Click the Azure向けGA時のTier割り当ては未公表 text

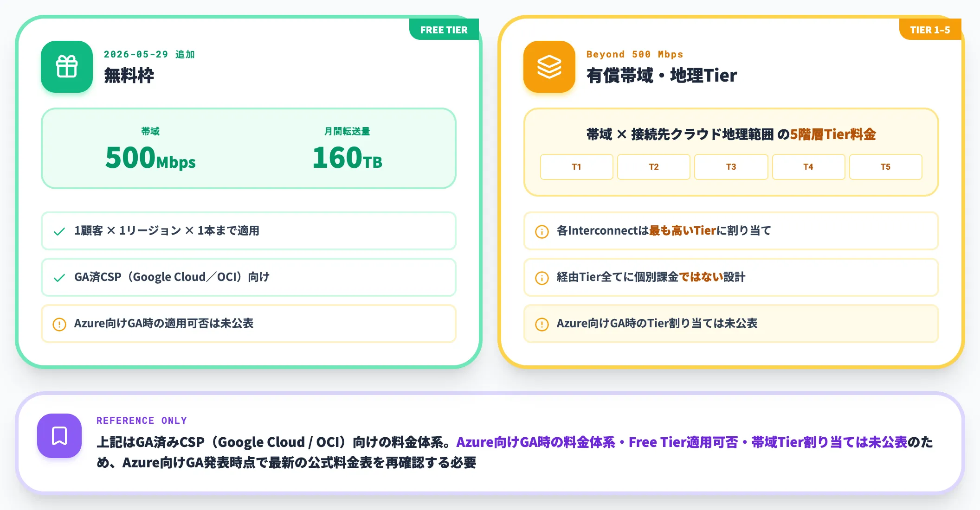[x=657, y=323]
